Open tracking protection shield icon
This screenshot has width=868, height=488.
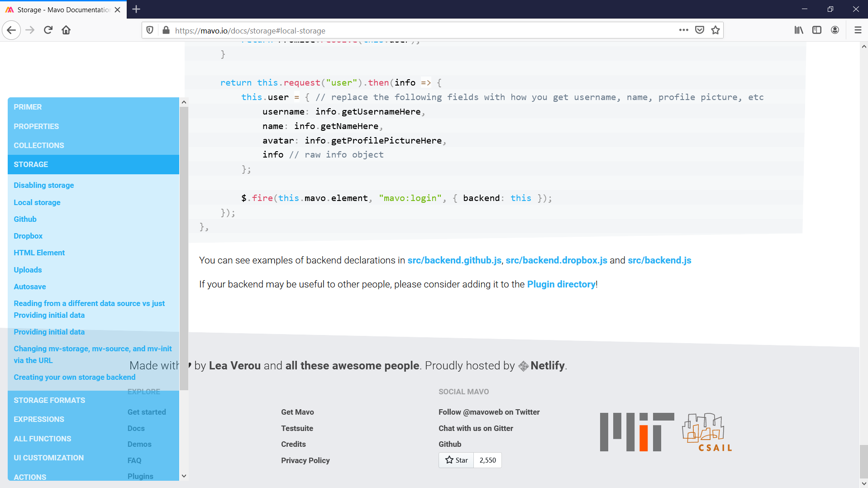click(x=150, y=30)
